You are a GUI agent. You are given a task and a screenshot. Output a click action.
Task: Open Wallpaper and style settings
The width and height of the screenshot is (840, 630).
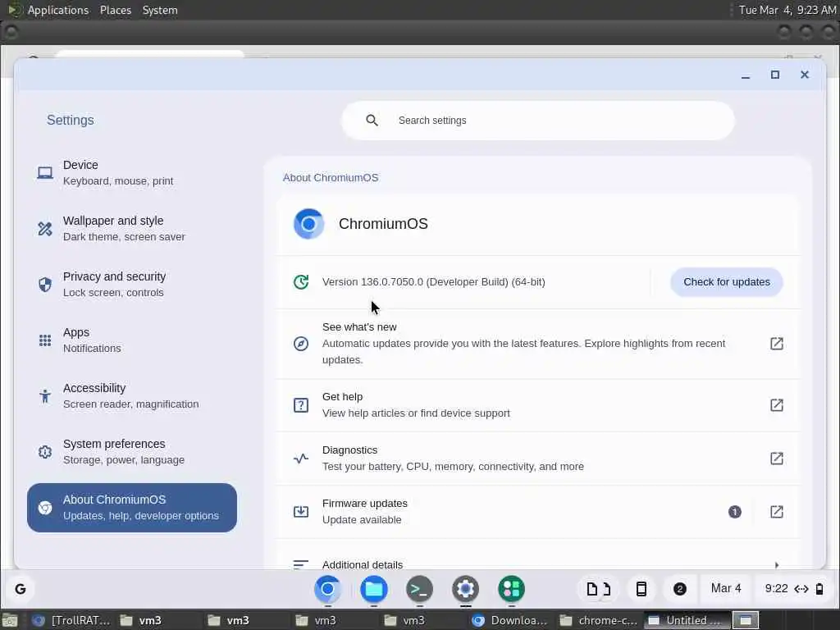(x=132, y=228)
